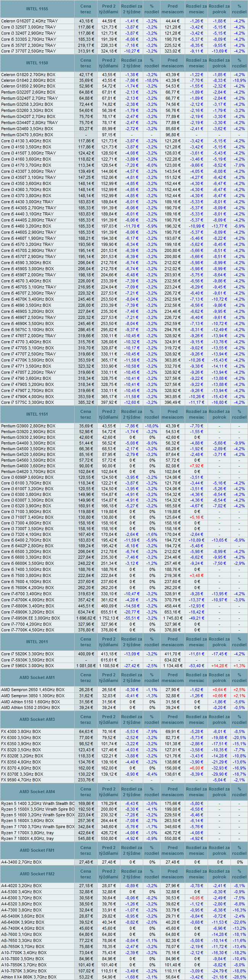The width and height of the screenshot is (248, 980).
Task: Select Core i3 4170 3,70GHz BOX name
Action: pos(26,165)
